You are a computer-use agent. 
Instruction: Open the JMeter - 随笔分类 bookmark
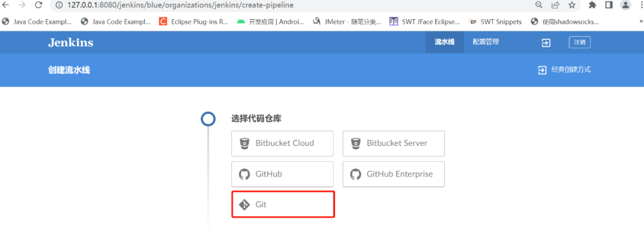coord(347,22)
